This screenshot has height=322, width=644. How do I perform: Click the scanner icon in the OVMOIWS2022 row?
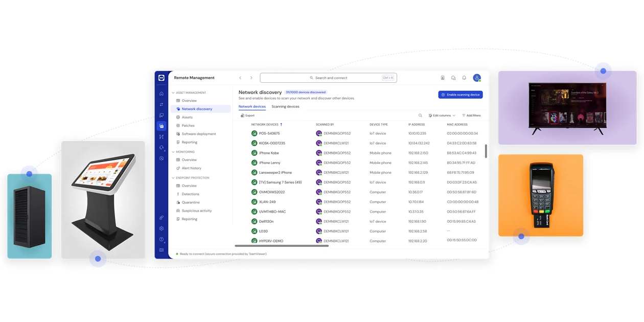click(x=318, y=192)
